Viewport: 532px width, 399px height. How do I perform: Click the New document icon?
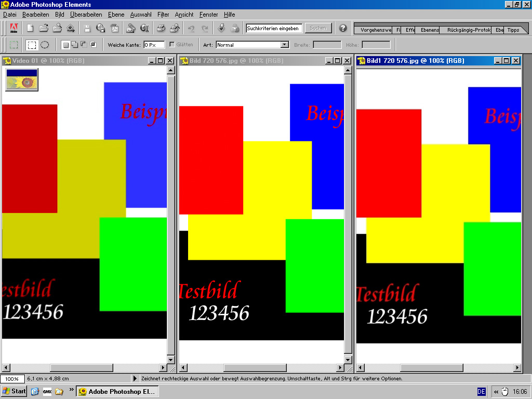31,28
